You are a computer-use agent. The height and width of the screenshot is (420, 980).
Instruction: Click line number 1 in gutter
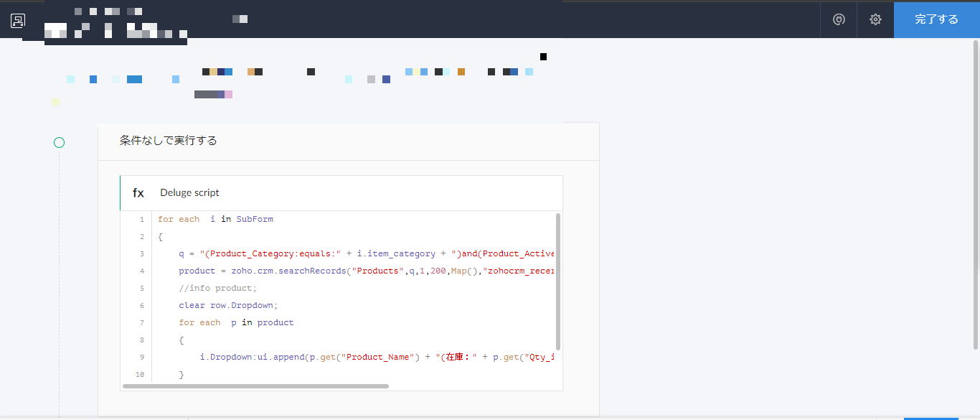[141, 220]
